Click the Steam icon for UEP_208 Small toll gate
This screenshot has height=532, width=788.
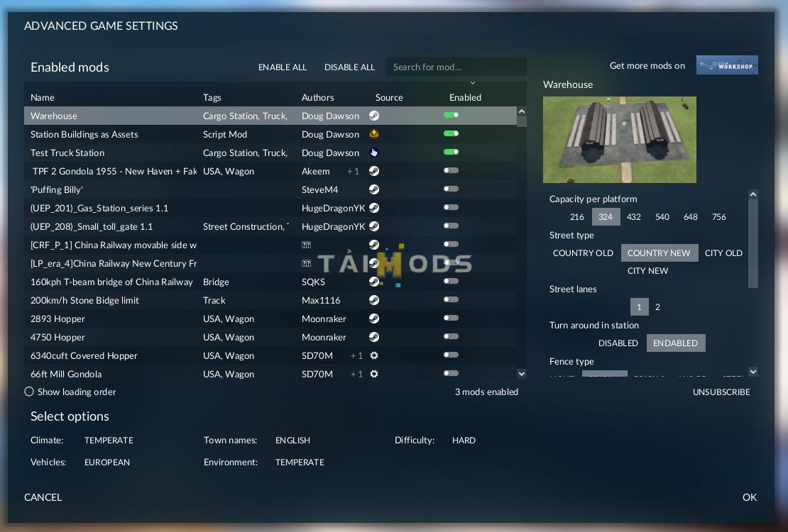click(374, 226)
